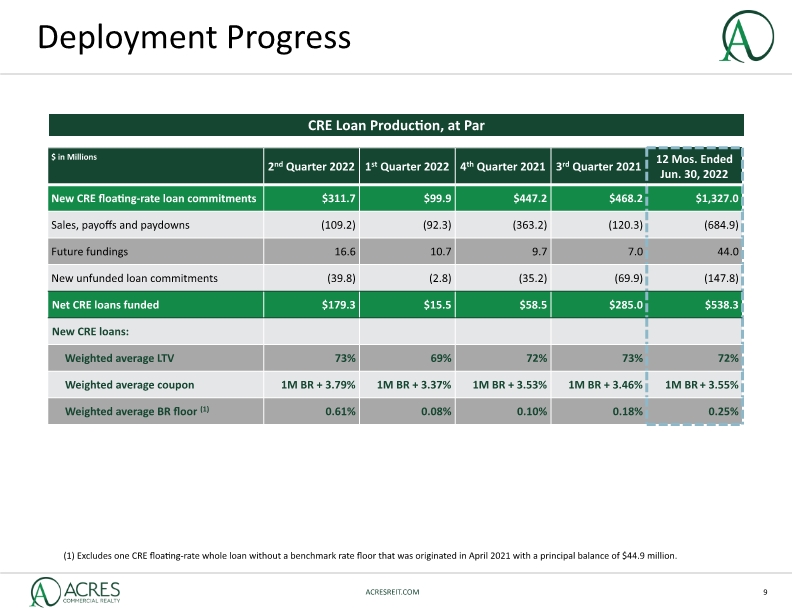The image size is (792, 612).
Task: Select the 4th Quarter 2021 column header
Action: pyautogui.click(x=503, y=166)
